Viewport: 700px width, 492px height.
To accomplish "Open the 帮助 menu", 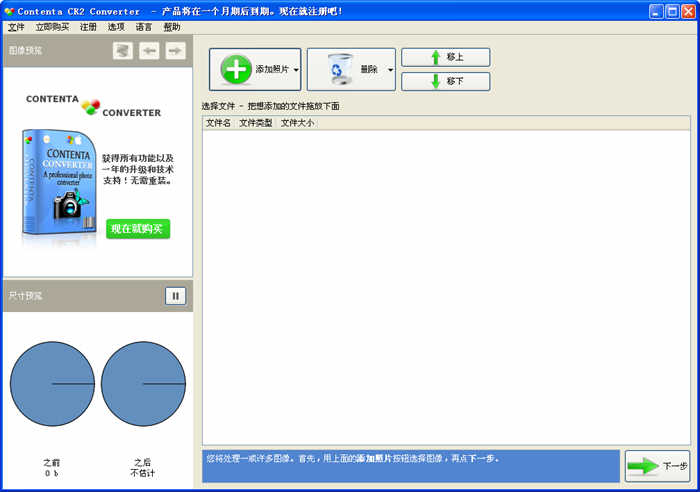I will [171, 27].
